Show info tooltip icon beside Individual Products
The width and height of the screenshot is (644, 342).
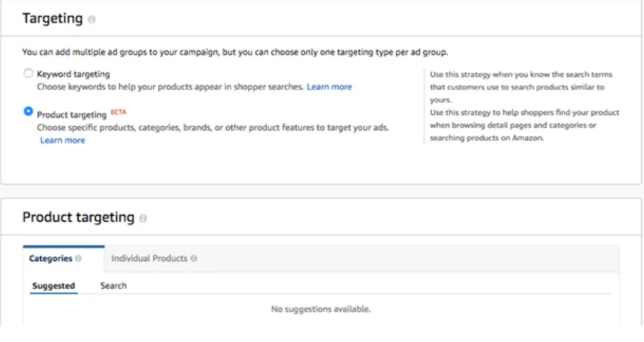[194, 259]
